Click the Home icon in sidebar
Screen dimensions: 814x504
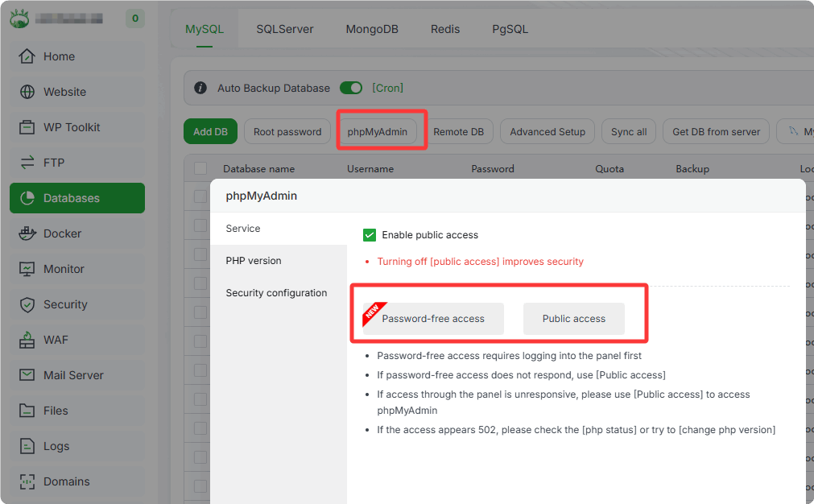27,56
